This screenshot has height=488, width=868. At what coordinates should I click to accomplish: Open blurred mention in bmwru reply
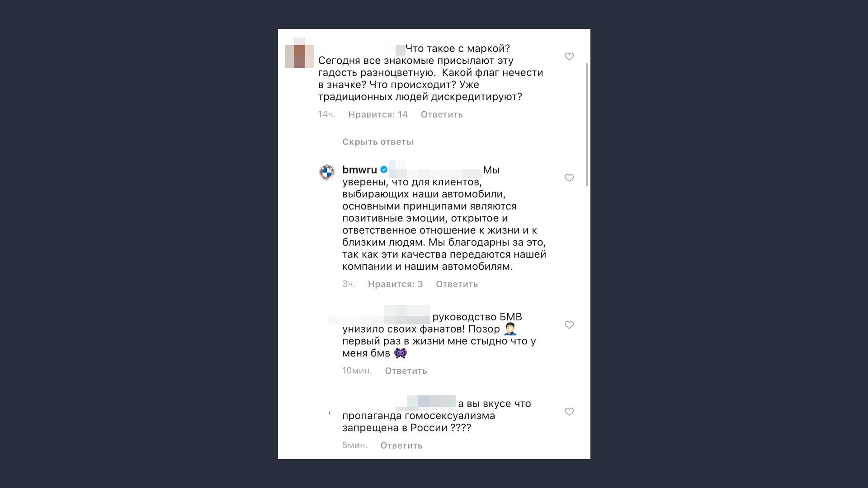(x=435, y=170)
